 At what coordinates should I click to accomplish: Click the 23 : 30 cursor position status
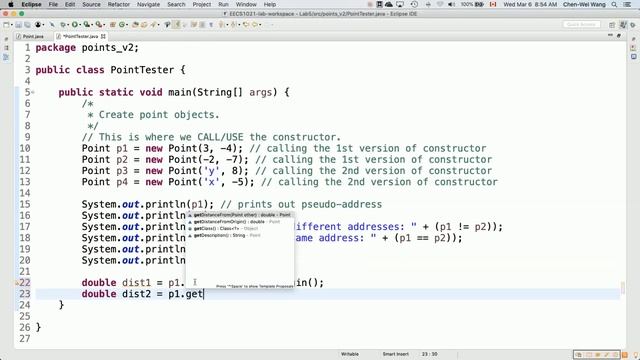(x=429, y=354)
